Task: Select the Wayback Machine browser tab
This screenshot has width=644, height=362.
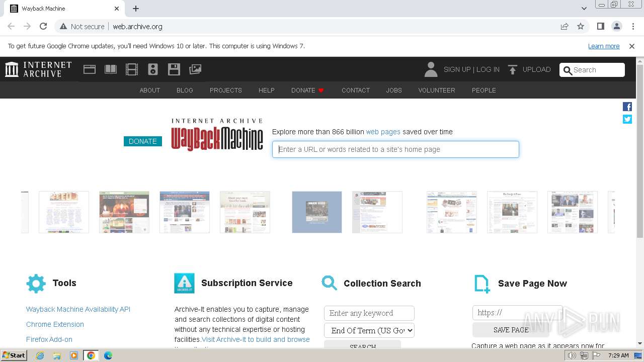Action: pyautogui.click(x=65, y=9)
